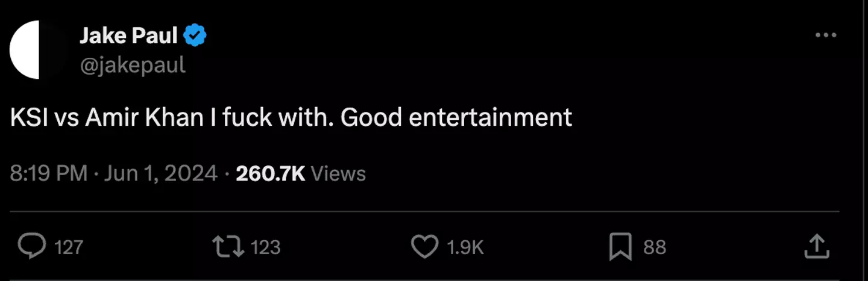Click the 88 bookmarks count
868x281 pixels.
655,247
